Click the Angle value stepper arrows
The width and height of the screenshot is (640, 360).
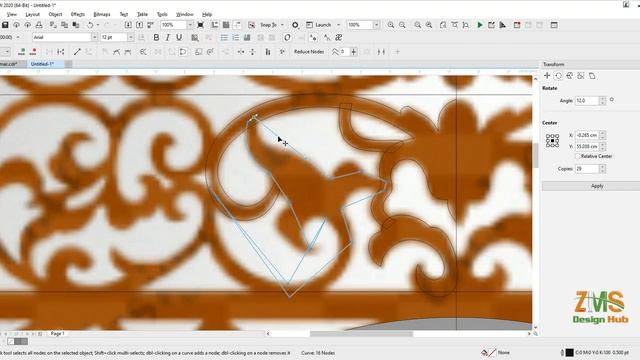point(602,100)
